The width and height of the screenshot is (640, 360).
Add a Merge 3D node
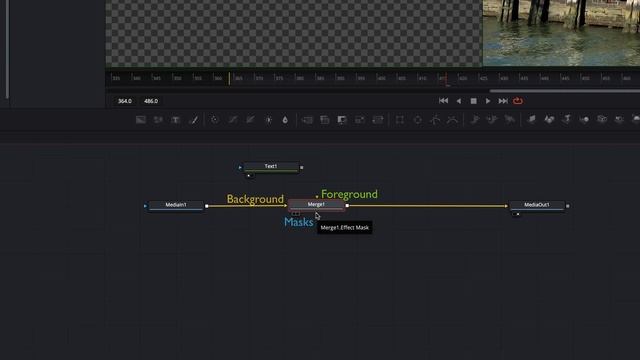584,119
